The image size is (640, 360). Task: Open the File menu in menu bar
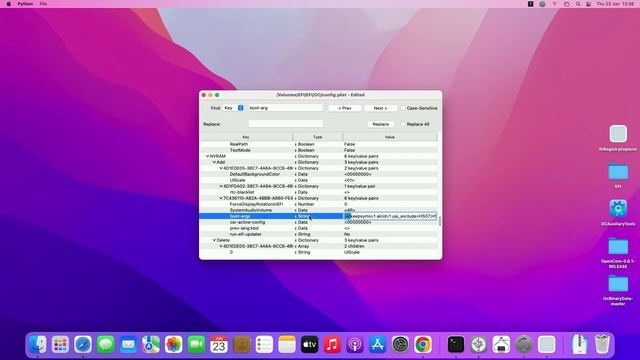(43, 4)
